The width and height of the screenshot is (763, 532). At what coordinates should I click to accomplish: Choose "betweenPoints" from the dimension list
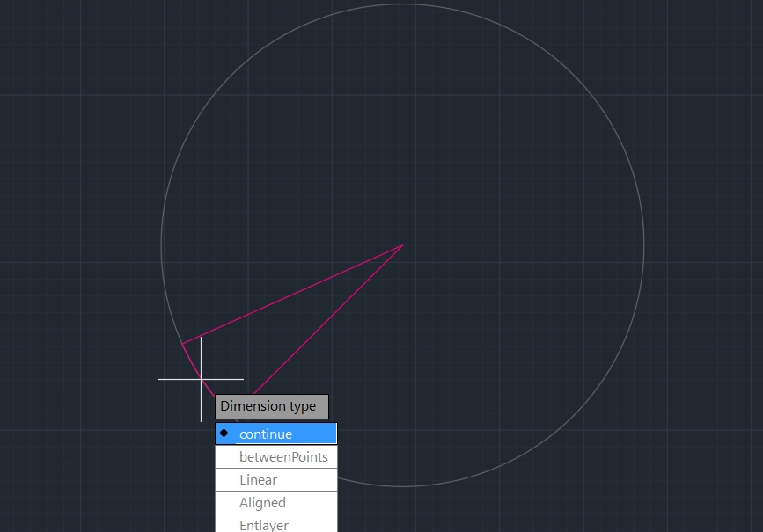[275, 457]
